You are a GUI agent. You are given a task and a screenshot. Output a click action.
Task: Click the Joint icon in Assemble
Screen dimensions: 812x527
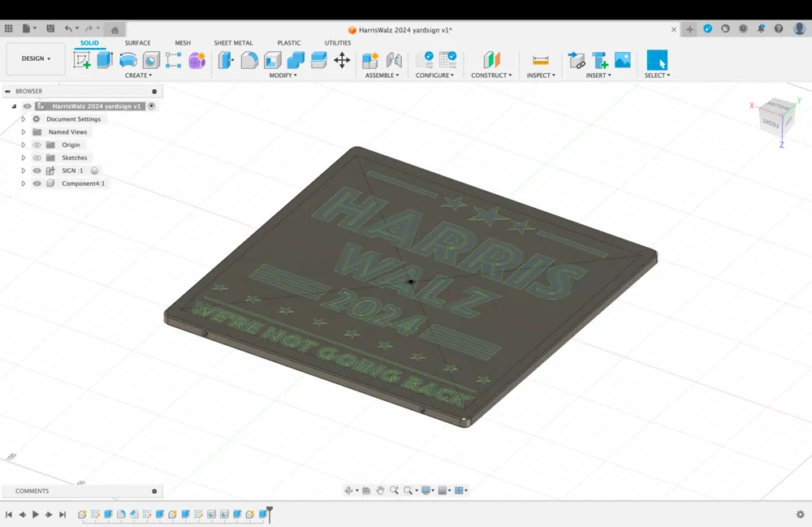[394, 60]
